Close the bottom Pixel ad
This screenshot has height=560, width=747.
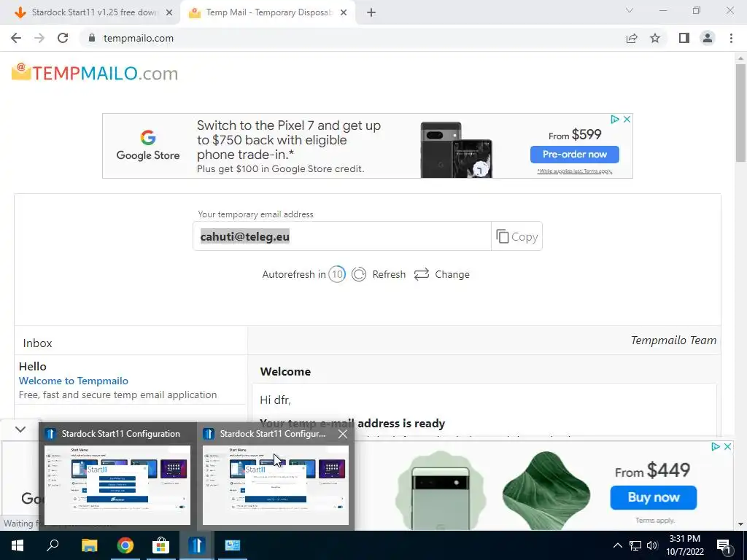pyautogui.click(x=727, y=447)
